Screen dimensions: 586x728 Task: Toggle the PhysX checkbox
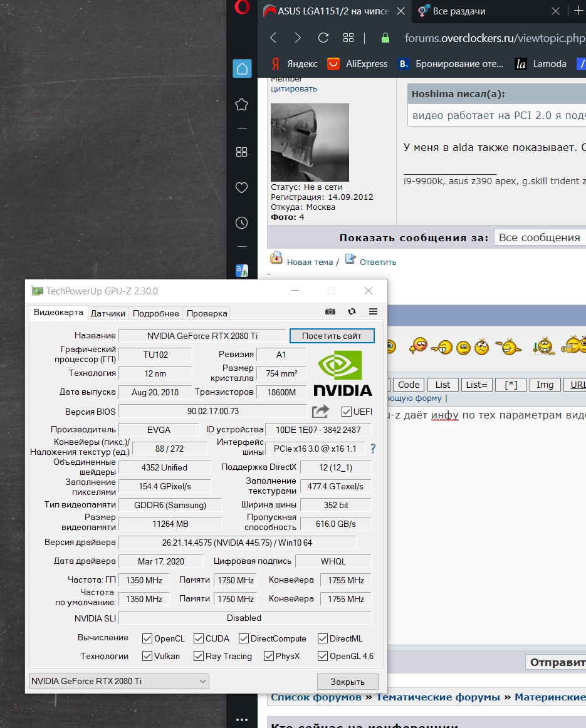pos(268,656)
